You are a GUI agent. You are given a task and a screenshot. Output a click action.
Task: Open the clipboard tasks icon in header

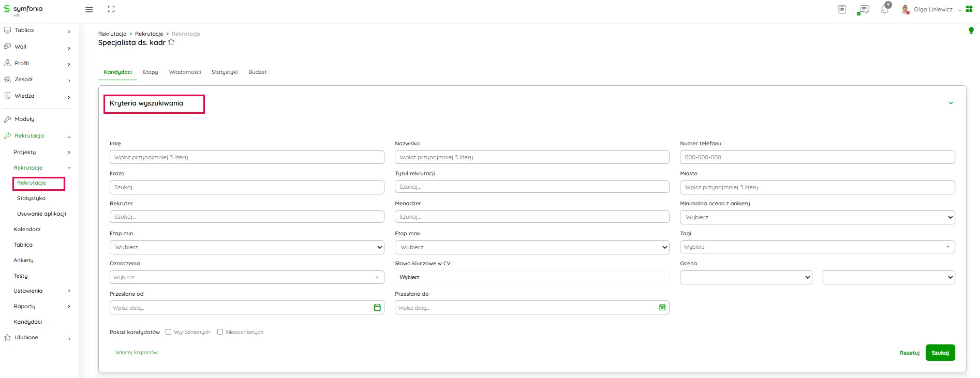pos(842,9)
